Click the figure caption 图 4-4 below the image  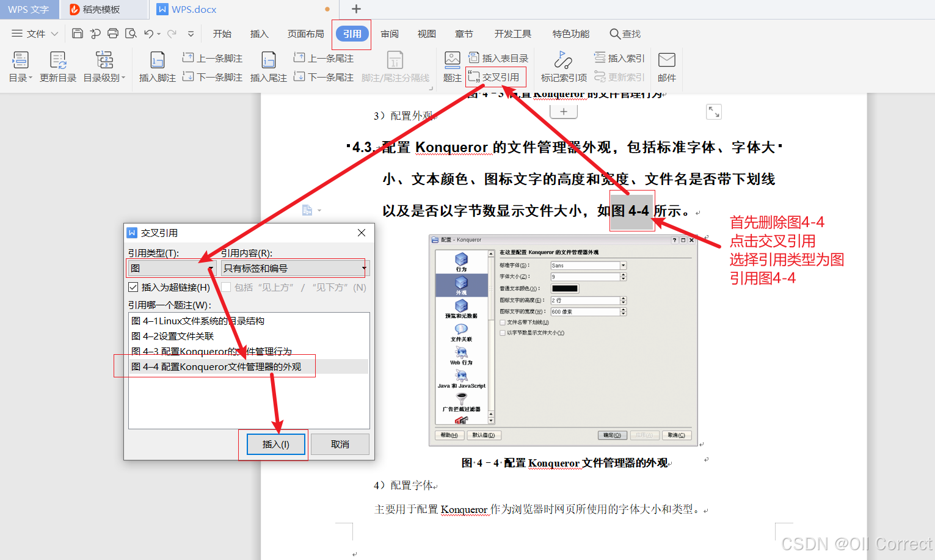click(565, 463)
